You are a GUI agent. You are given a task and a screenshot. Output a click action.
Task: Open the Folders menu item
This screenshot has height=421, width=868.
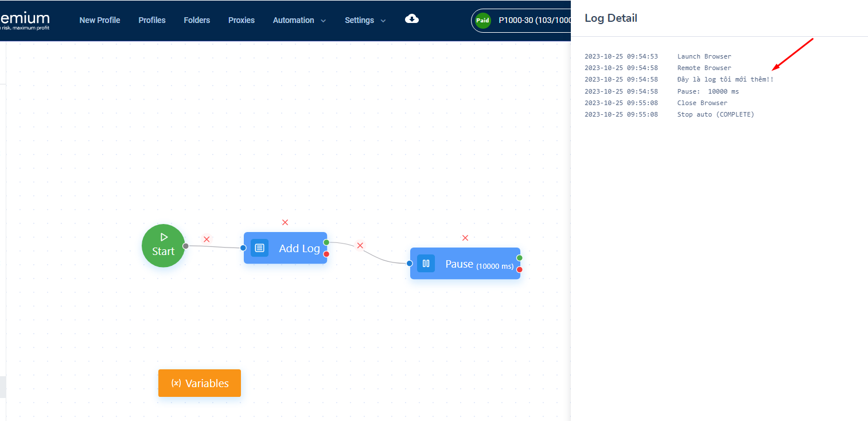(197, 20)
